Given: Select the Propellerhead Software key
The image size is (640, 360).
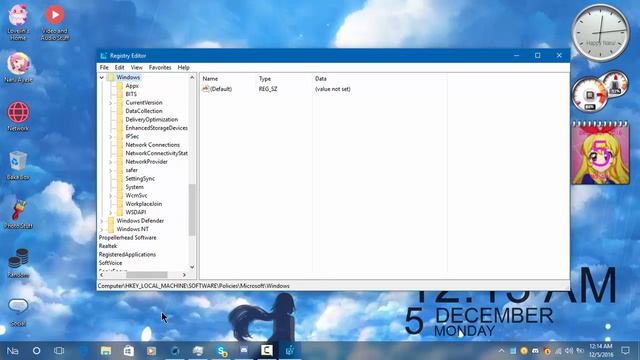Looking at the screenshot, I should tap(127, 238).
